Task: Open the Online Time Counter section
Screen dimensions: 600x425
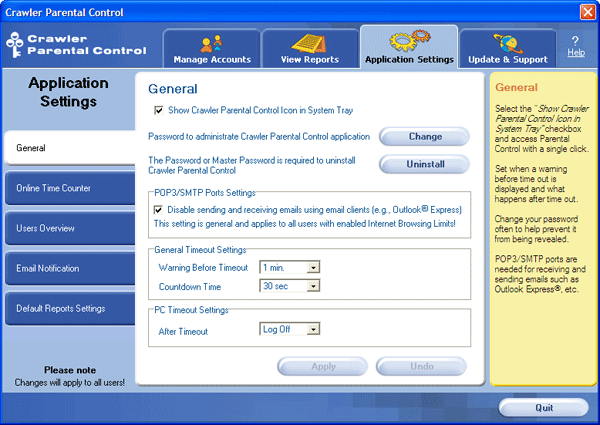Action: pyautogui.click(x=70, y=188)
